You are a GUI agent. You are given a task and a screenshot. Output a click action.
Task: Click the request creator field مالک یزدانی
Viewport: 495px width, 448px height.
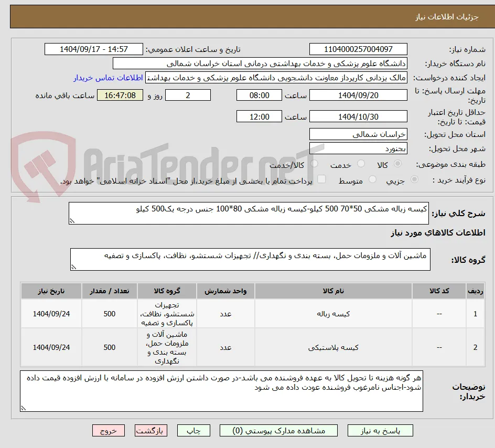(276, 78)
